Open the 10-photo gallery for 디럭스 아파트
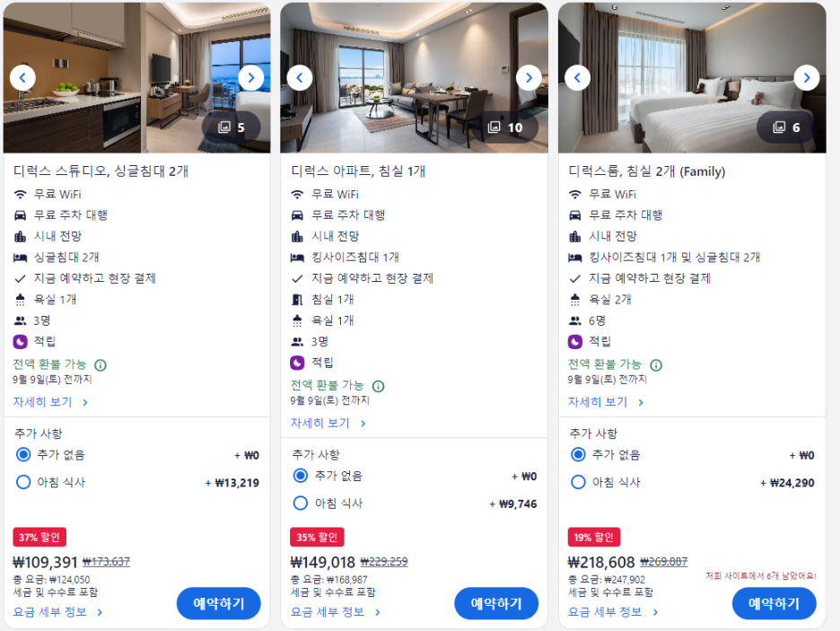The image size is (840, 631). [x=505, y=127]
